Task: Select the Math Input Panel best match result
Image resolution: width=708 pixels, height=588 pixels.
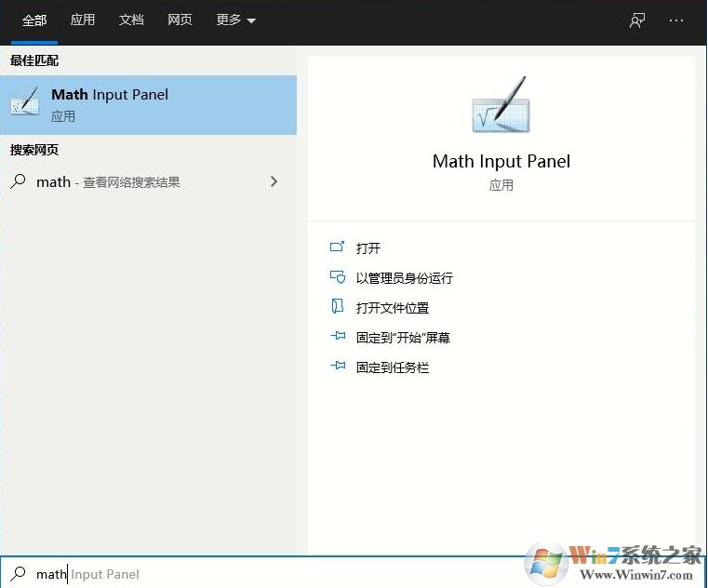Action: 148,105
